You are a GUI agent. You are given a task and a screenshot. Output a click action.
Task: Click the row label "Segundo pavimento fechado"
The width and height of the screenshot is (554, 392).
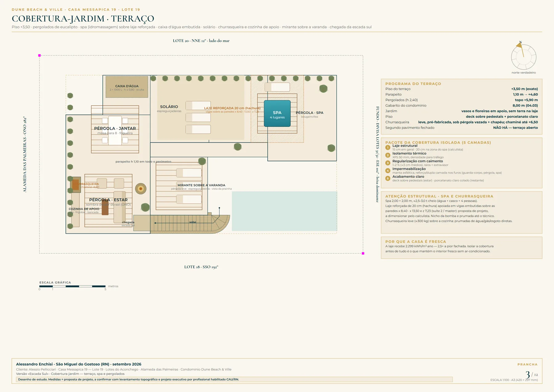point(410,128)
